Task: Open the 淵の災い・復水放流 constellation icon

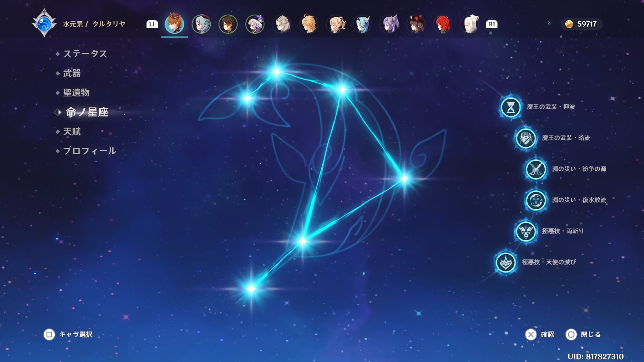Action: click(x=536, y=200)
